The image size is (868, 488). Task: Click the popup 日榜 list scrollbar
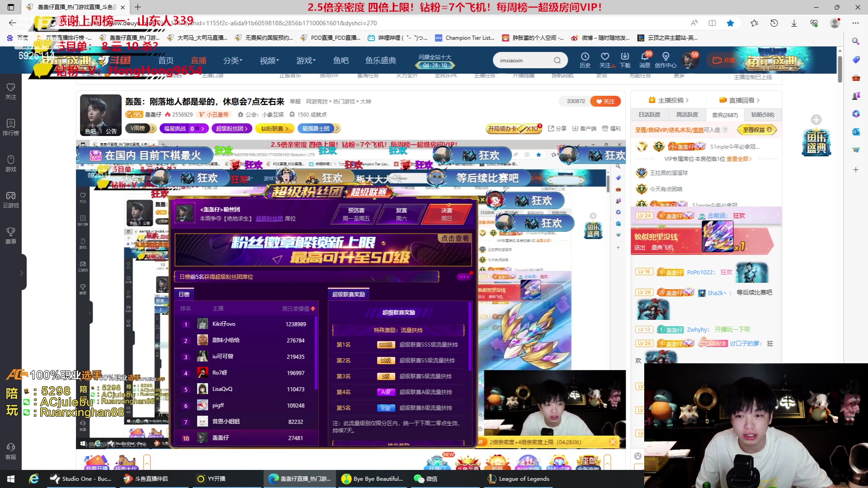click(316, 352)
